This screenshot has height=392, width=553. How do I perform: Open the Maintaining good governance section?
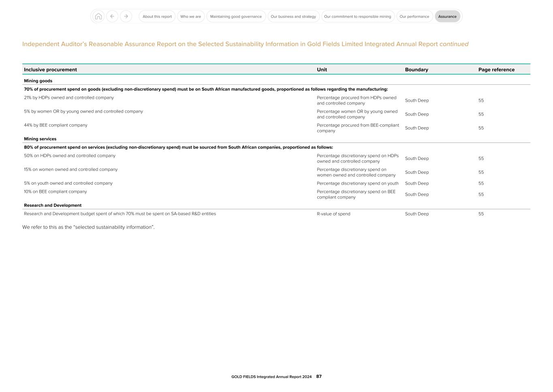pyautogui.click(x=236, y=16)
